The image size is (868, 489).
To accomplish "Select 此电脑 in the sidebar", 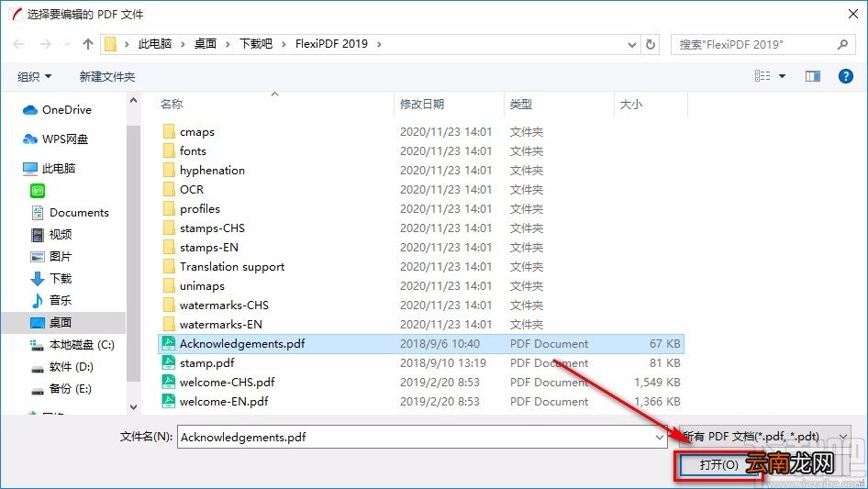I will 49,169.
